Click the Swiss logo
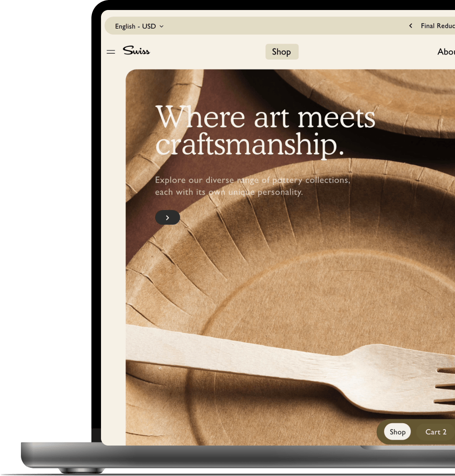 click(136, 51)
